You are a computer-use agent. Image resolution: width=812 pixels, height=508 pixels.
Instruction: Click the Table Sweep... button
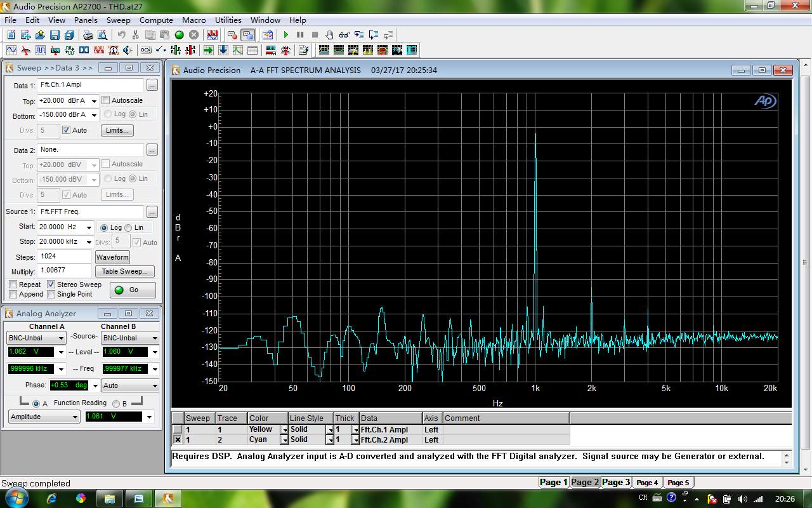pos(124,271)
